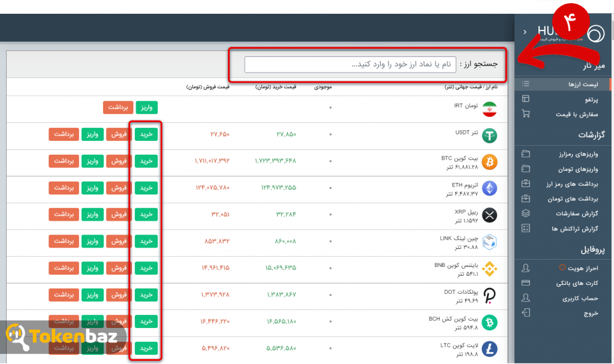Click the Iran flag Toman icon
614x364 pixels.
(489, 109)
